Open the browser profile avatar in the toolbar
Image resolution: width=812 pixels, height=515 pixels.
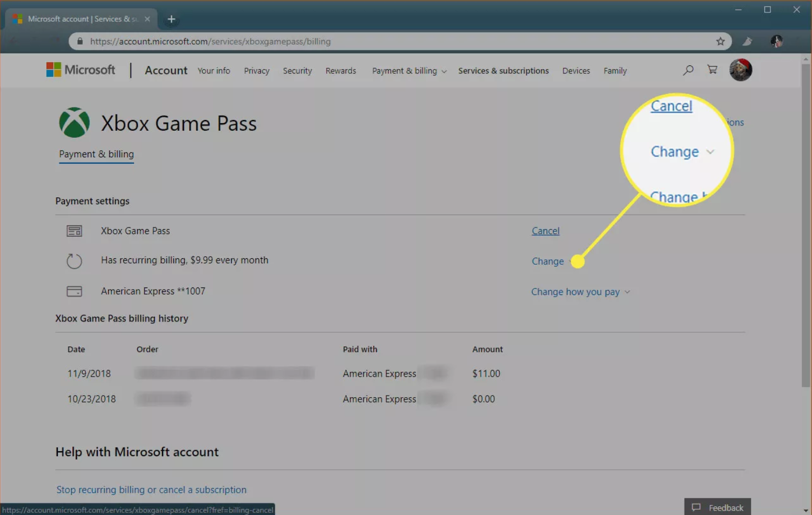[776, 42]
